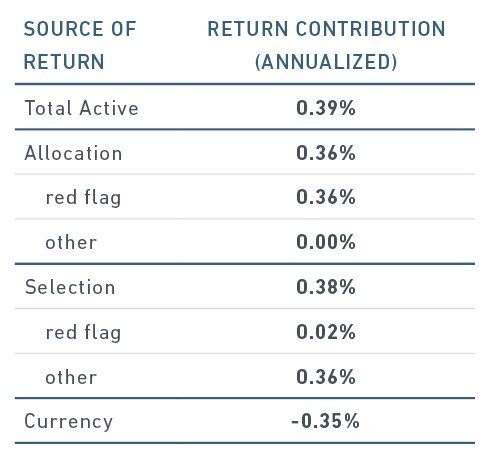The height and width of the screenshot is (458, 485).
Task: Click the 0.02% value
Action: click(x=326, y=332)
